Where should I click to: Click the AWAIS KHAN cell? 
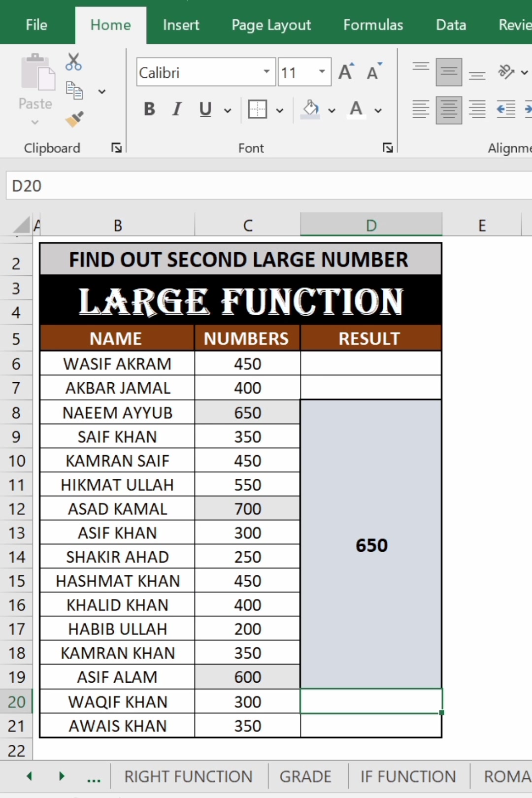pos(118,726)
